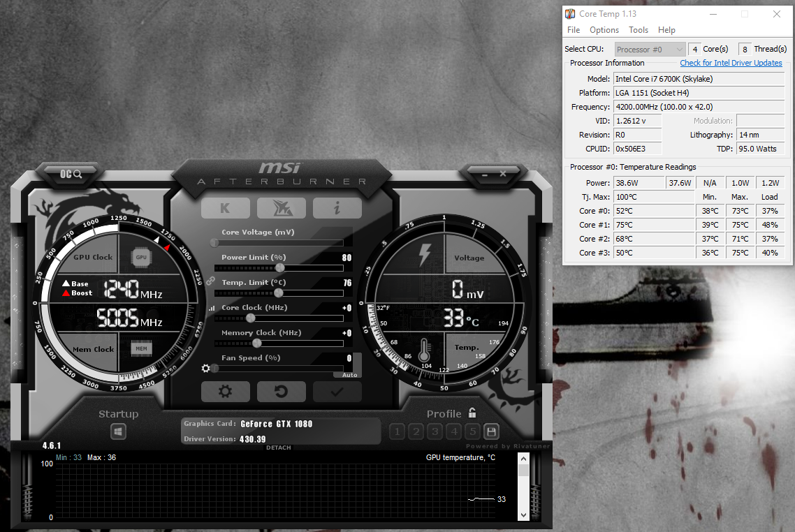Screen dimensions: 795x532
Task: Toggle the Windows Startup button
Action: point(118,431)
